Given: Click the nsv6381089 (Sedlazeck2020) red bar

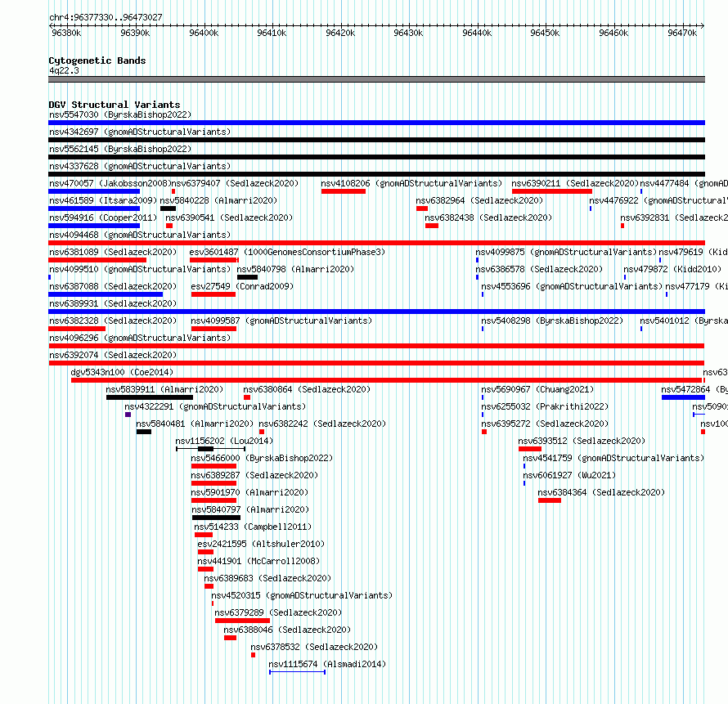Looking at the screenshot, I should click(x=97, y=260).
